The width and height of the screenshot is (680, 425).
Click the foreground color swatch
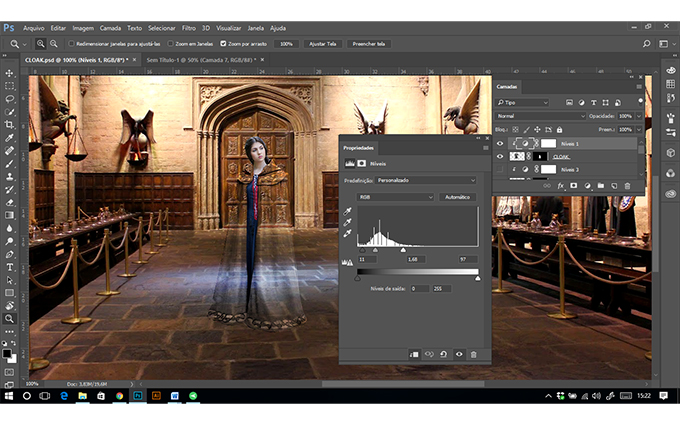click(x=7, y=353)
